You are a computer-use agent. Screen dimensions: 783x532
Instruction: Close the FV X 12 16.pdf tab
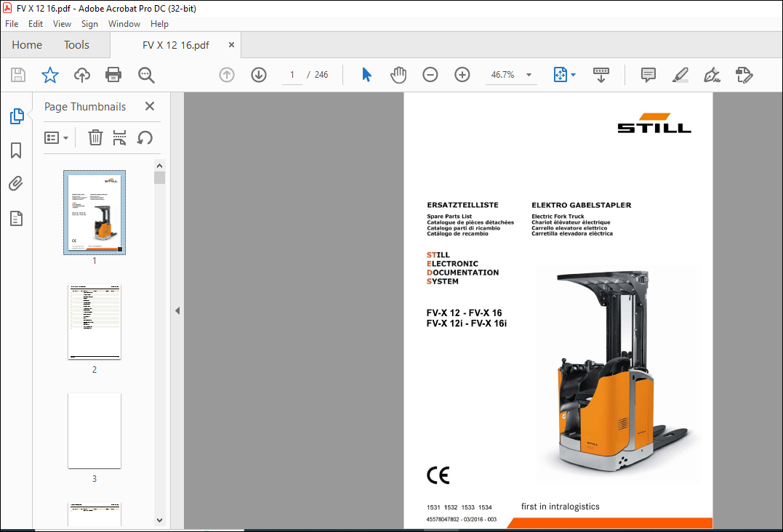231,45
